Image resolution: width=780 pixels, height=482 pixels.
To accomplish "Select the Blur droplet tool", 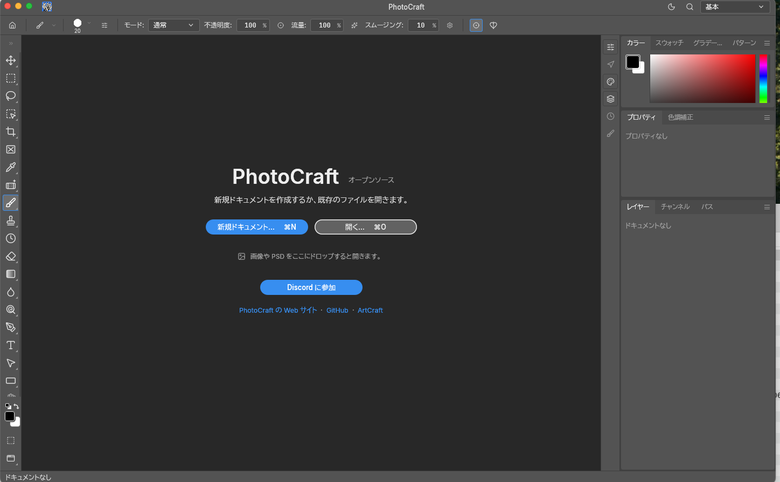I will 10,292.
